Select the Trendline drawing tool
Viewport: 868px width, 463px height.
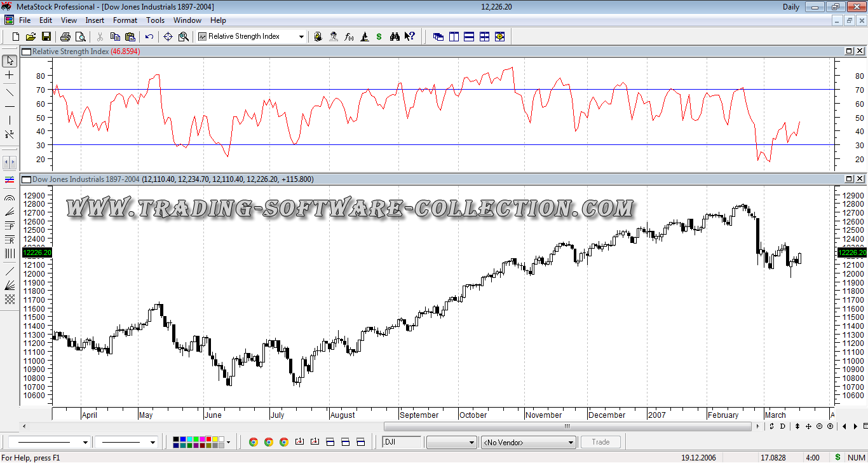pyautogui.click(x=10, y=92)
